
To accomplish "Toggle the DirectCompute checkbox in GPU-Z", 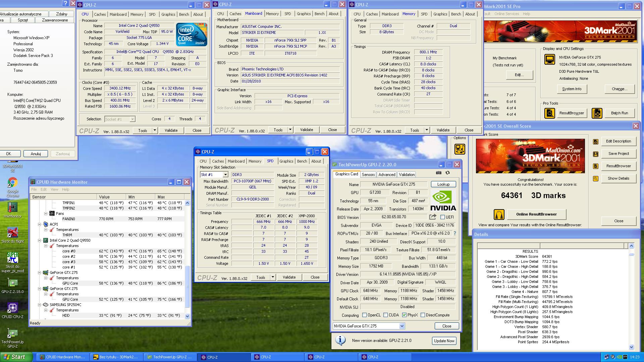I will tap(423, 315).
